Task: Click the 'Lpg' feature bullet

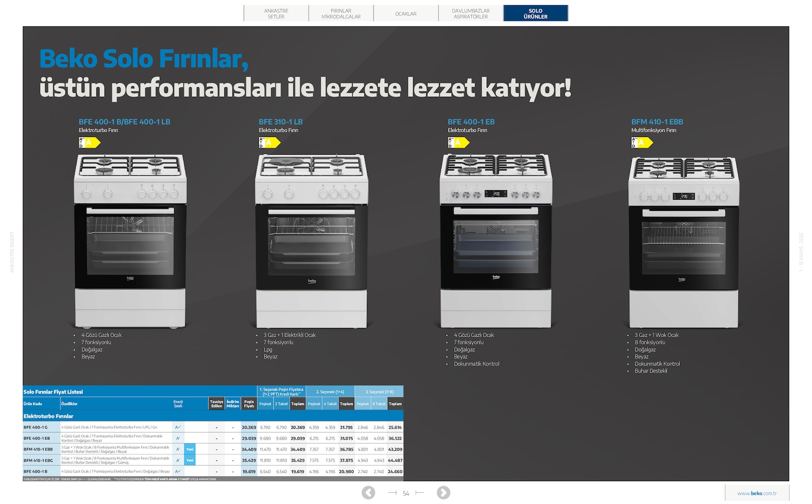Action: pyautogui.click(x=268, y=349)
